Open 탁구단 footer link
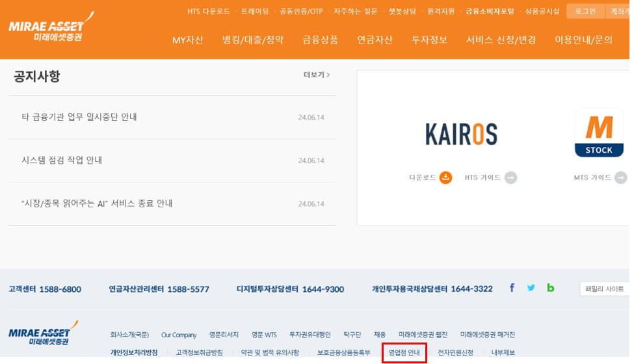 tap(352, 335)
